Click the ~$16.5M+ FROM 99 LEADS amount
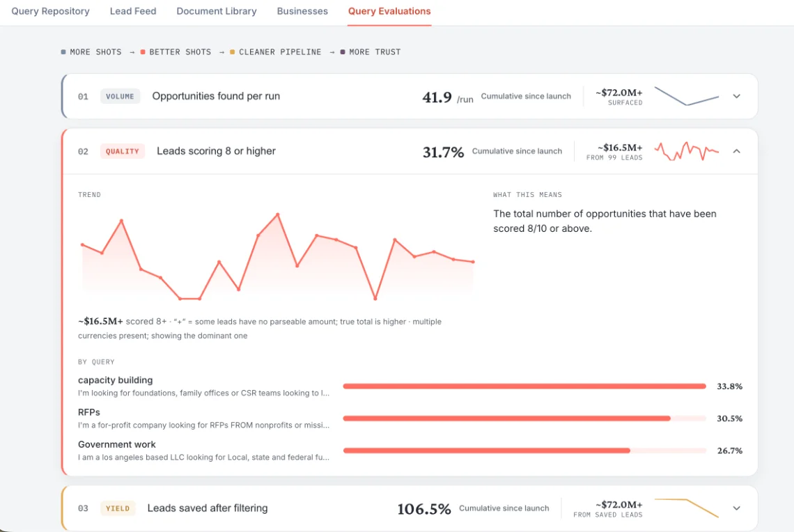Image resolution: width=794 pixels, height=532 pixels. coord(614,152)
